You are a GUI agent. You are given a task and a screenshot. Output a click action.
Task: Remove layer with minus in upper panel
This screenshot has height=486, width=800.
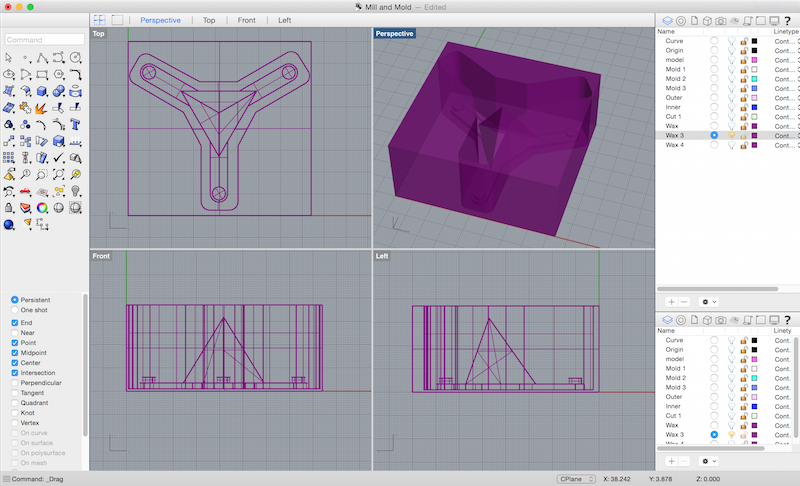(684, 302)
